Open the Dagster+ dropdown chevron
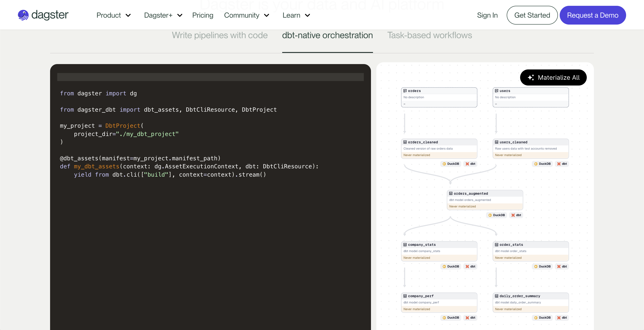Screen dimensions: 644x330 180,15
